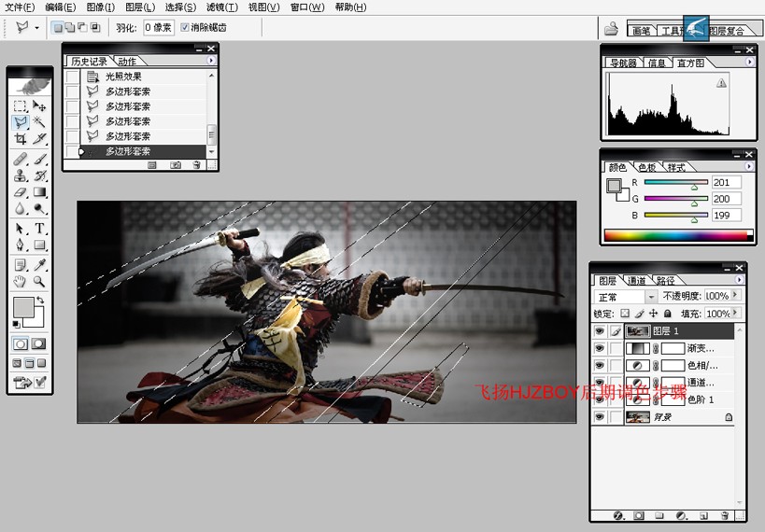Toggle lock all padlock in Layers panel
The width and height of the screenshot is (765, 532).
coord(668,314)
